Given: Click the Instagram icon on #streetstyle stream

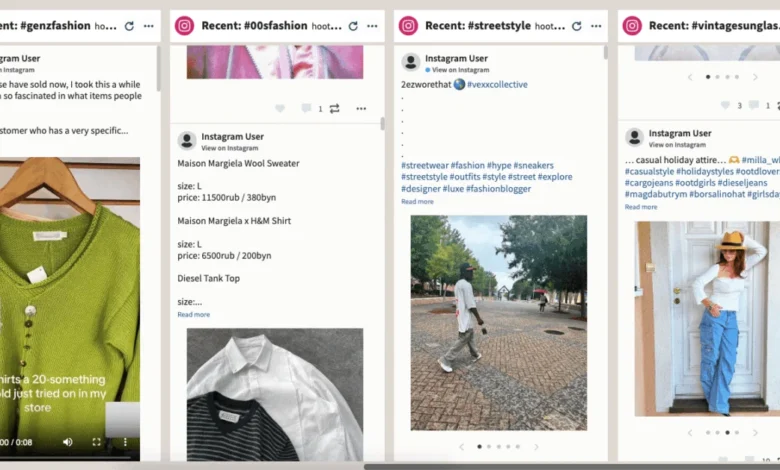Looking at the screenshot, I should (408, 26).
